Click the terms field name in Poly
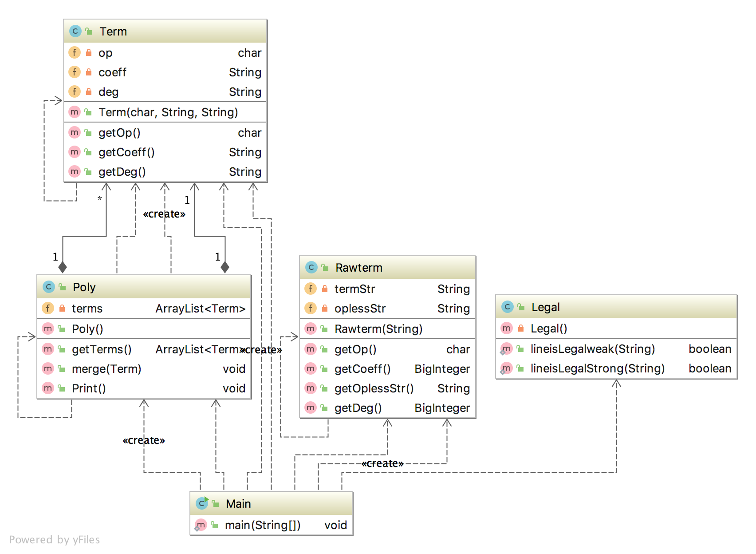 pyautogui.click(x=87, y=309)
